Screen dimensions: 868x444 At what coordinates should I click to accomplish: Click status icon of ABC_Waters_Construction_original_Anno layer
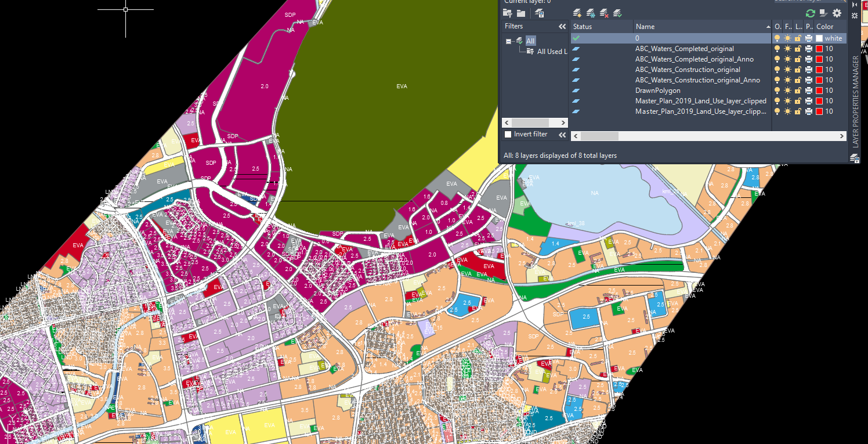(x=576, y=80)
